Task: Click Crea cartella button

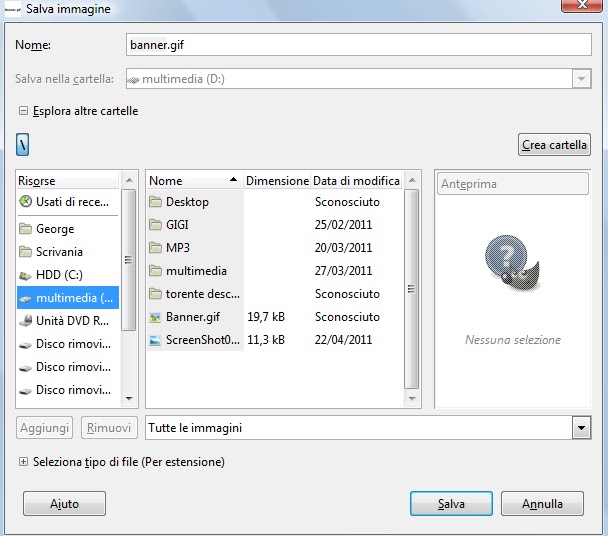Action: tap(554, 145)
